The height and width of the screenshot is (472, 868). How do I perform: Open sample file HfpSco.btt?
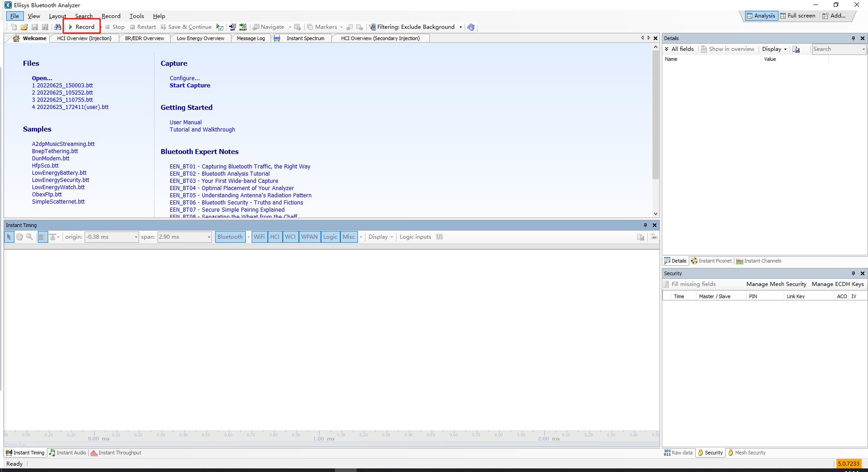tap(45, 166)
